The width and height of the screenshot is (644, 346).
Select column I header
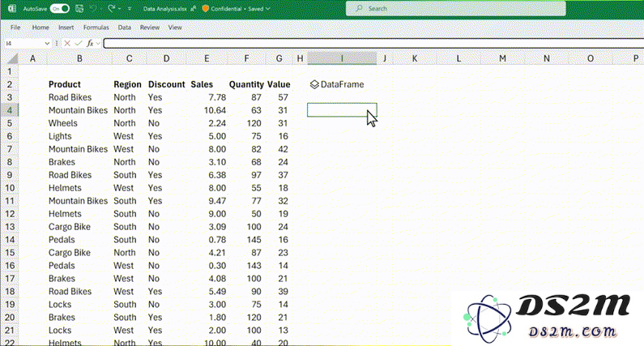342,59
